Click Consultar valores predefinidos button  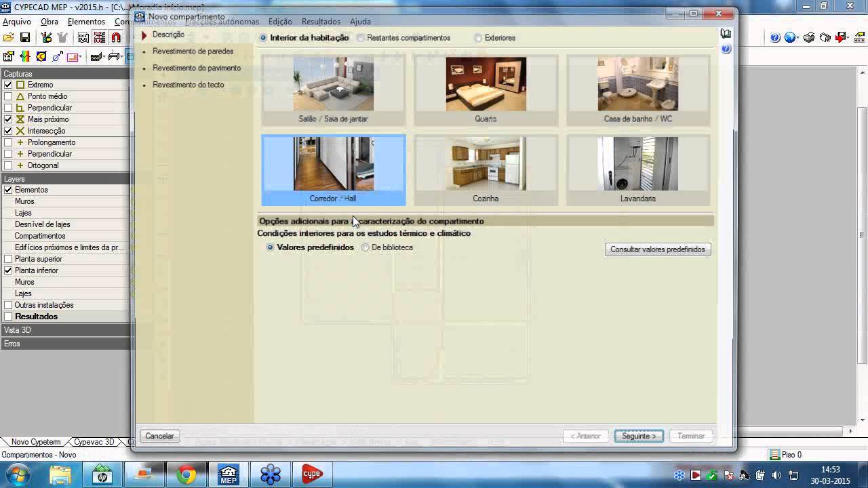[x=658, y=249]
